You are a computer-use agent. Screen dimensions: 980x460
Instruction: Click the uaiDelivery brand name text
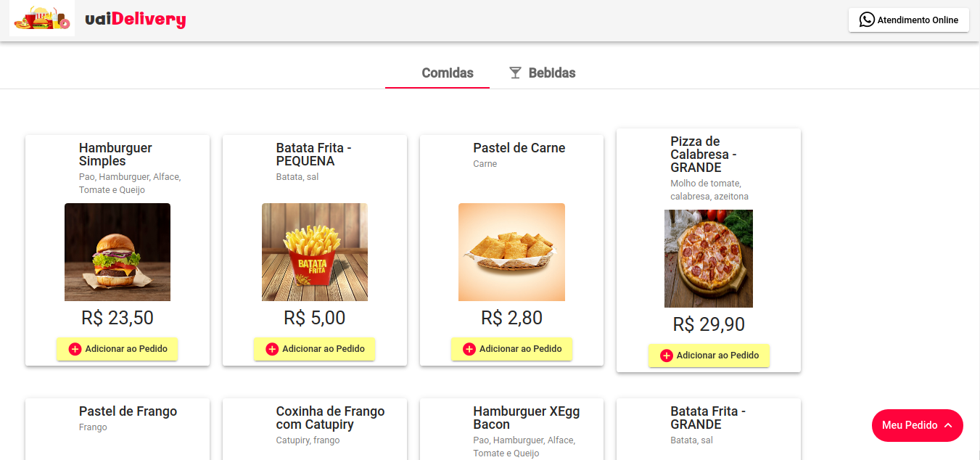(136, 20)
